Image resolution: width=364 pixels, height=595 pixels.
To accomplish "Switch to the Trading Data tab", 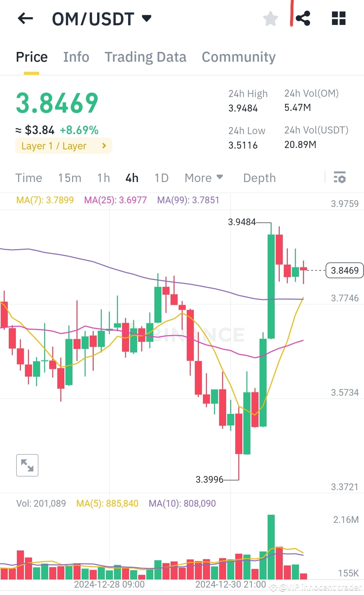I will point(146,57).
